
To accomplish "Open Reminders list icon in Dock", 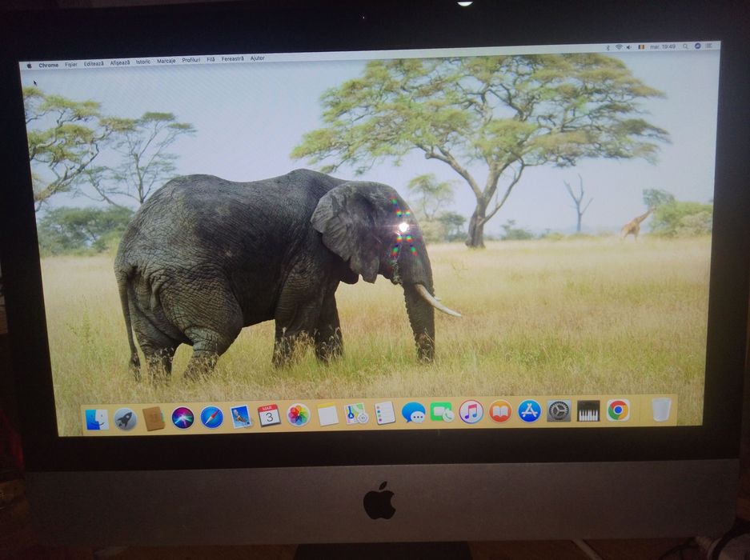I will pyautogui.click(x=384, y=413).
